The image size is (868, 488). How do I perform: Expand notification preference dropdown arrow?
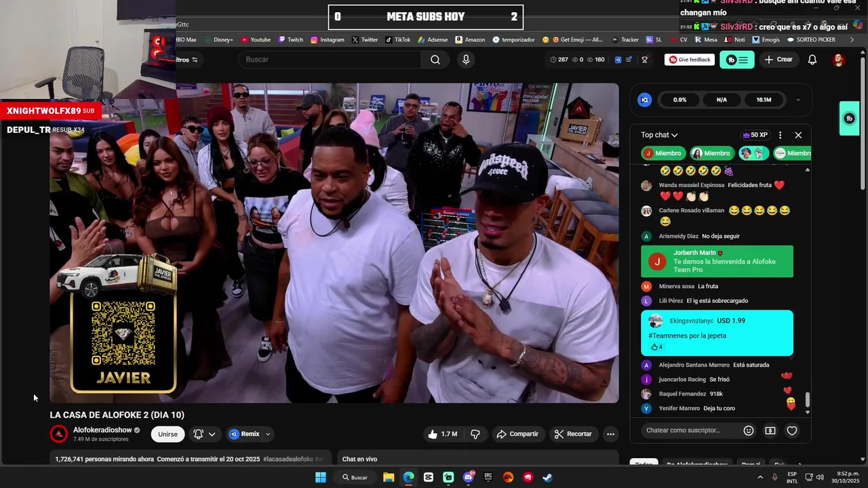click(212, 434)
